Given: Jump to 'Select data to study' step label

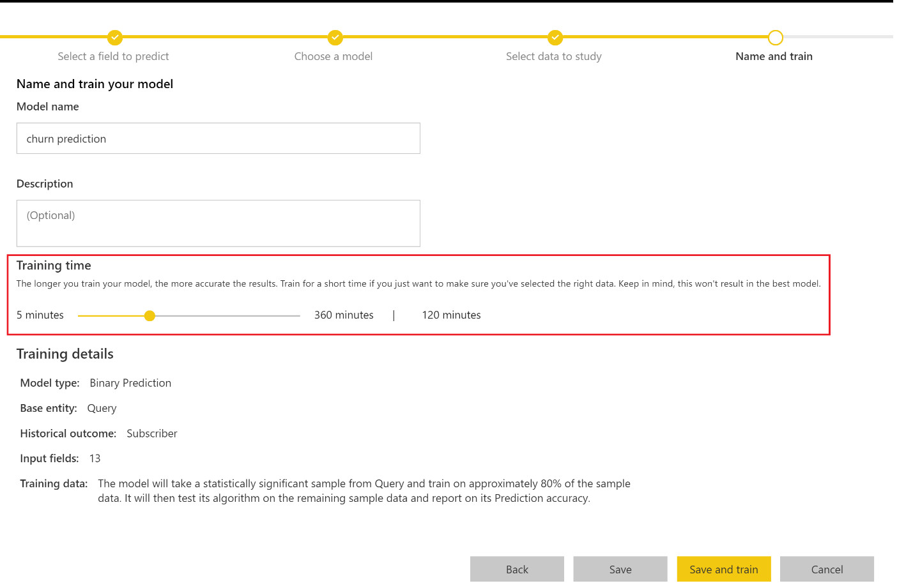Looking at the screenshot, I should (x=553, y=56).
